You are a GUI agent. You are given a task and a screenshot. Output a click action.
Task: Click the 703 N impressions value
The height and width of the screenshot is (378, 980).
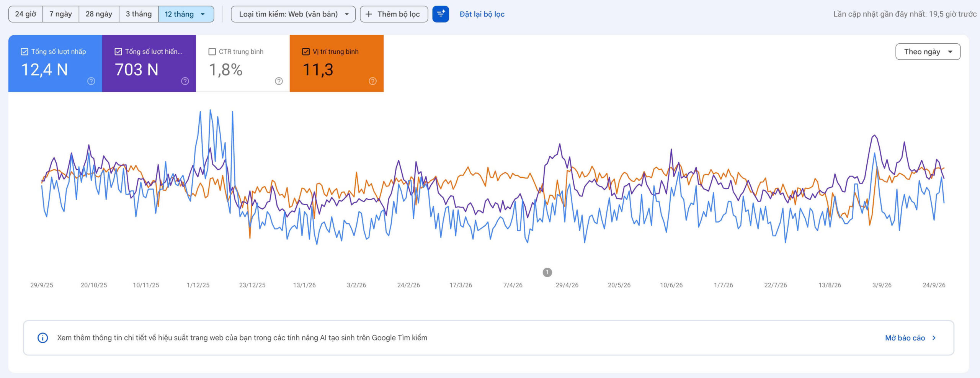[137, 70]
